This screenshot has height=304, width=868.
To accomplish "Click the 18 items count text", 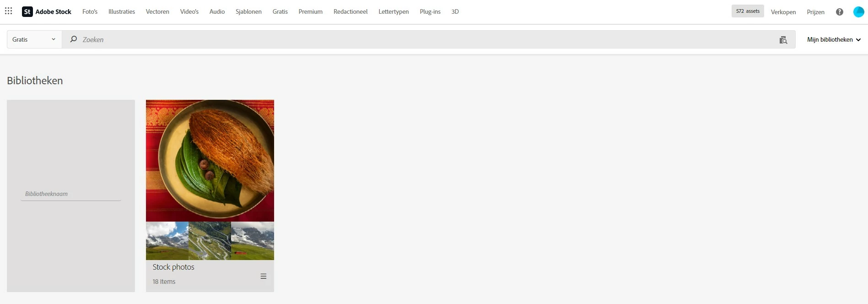I will pos(164,282).
